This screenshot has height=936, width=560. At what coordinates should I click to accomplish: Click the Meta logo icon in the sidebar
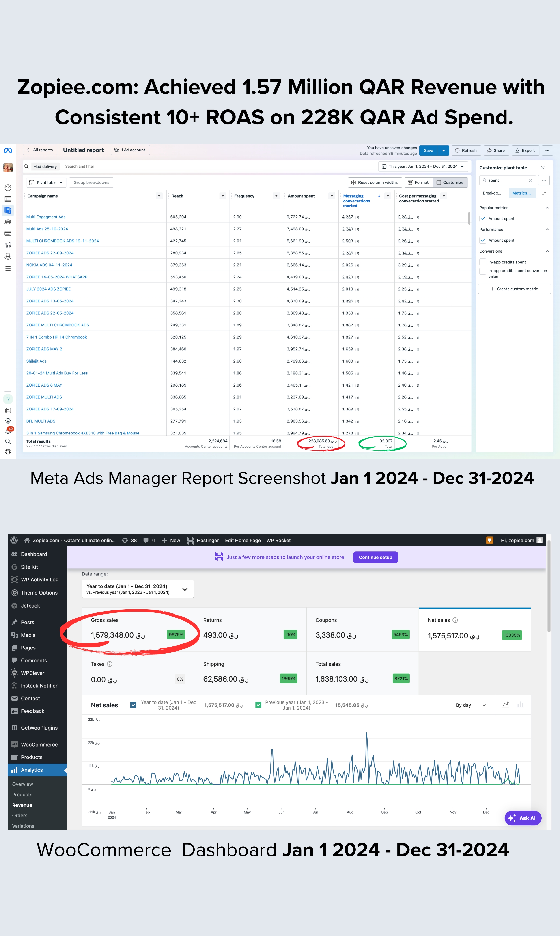(8, 150)
